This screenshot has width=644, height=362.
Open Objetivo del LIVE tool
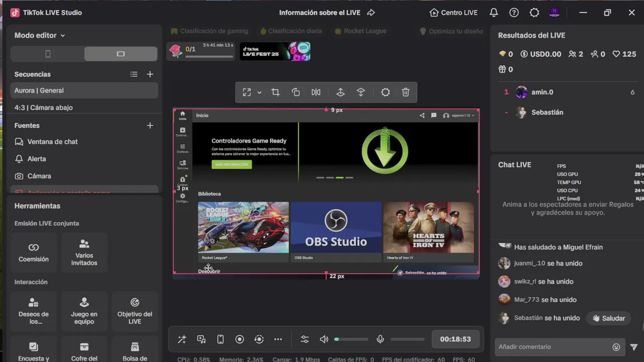point(135,312)
